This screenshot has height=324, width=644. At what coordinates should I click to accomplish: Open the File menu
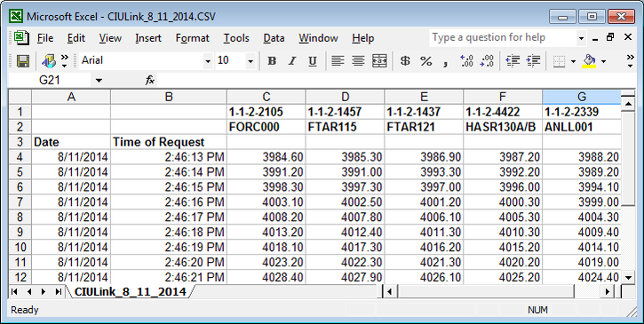(x=45, y=38)
